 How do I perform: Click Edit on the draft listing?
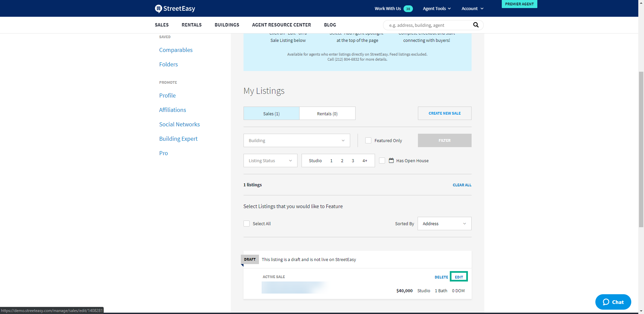click(x=459, y=277)
